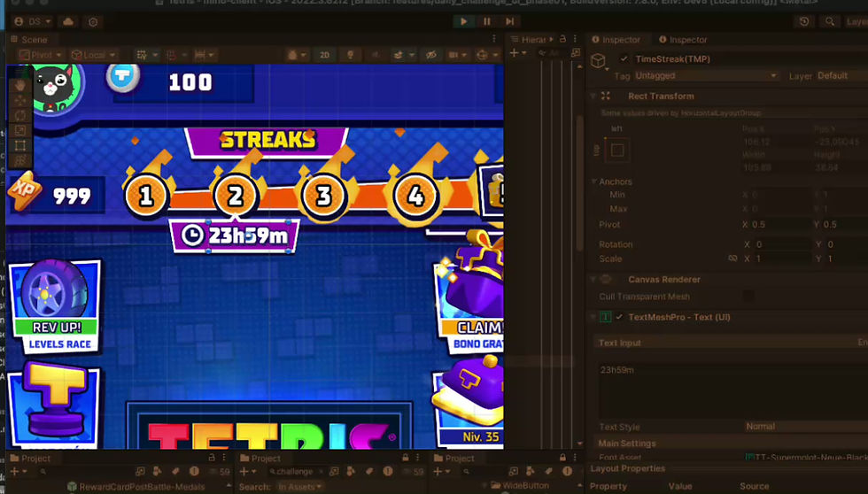The image size is (868, 494).
Task: Toggle the 2D view mode button
Action: pos(324,55)
